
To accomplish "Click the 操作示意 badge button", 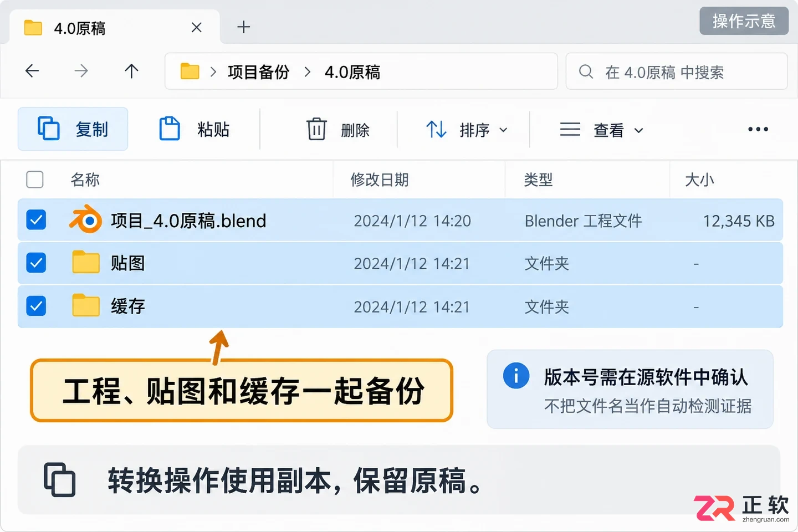I will 744,21.
